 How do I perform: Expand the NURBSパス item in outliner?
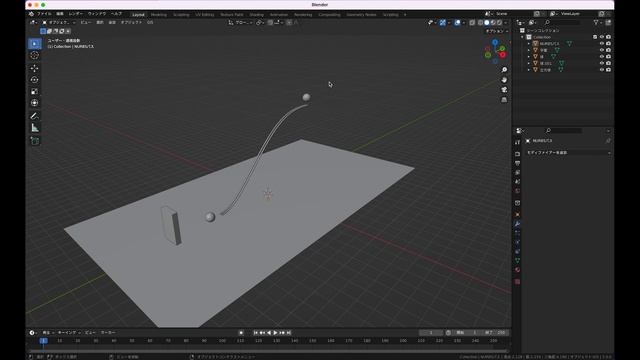click(529, 43)
